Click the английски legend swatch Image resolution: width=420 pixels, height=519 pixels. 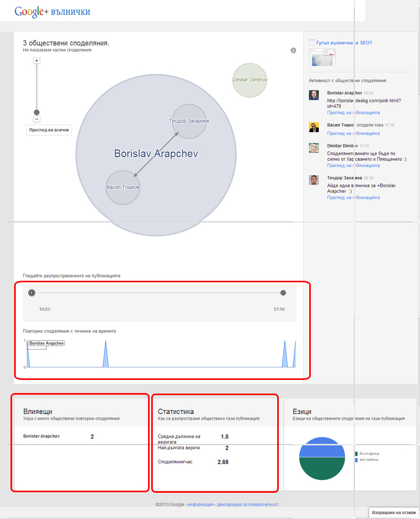pyautogui.click(x=356, y=460)
